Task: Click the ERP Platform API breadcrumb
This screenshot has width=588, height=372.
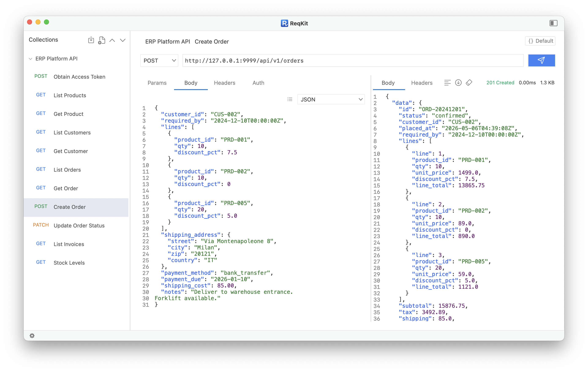Action: (x=167, y=42)
